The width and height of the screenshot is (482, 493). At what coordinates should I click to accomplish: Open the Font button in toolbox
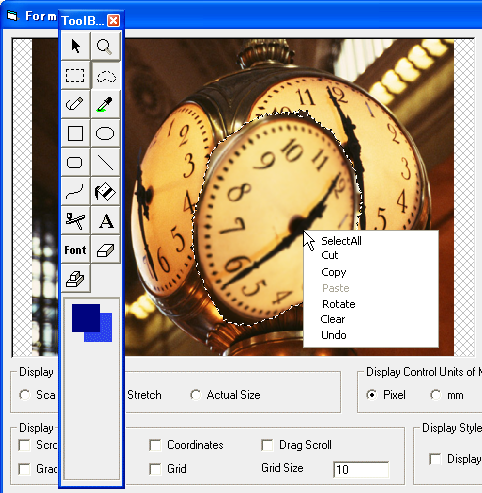(75, 250)
